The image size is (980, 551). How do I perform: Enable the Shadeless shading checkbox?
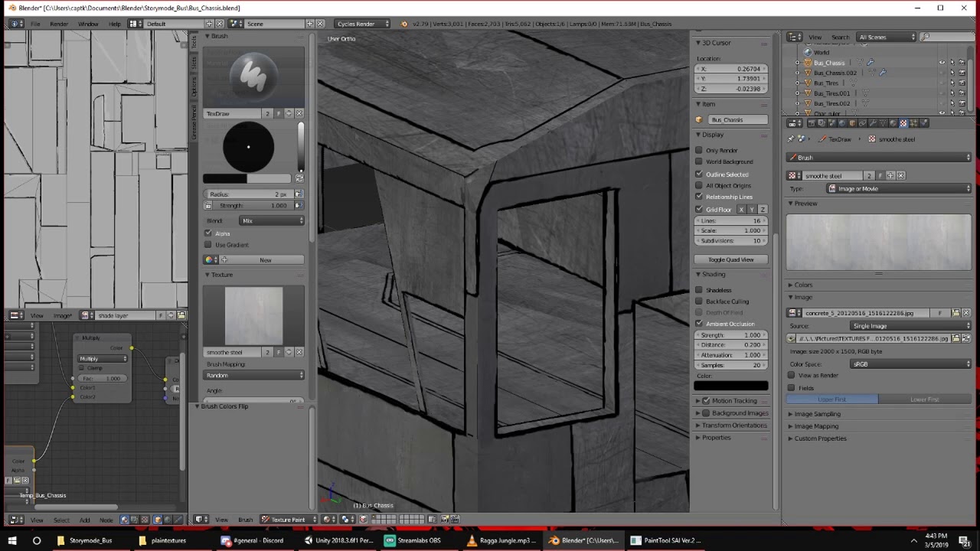tap(699, 290)
